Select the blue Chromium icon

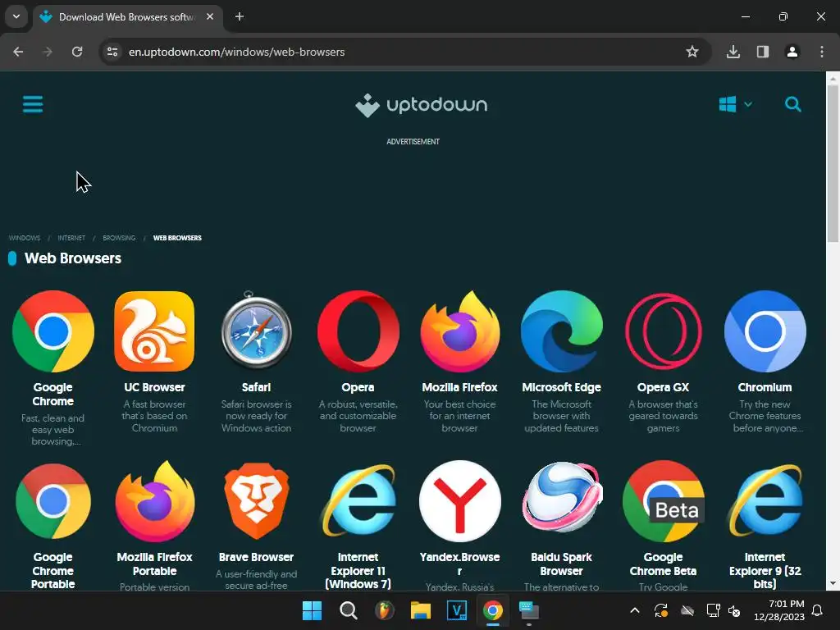[765, 331]
